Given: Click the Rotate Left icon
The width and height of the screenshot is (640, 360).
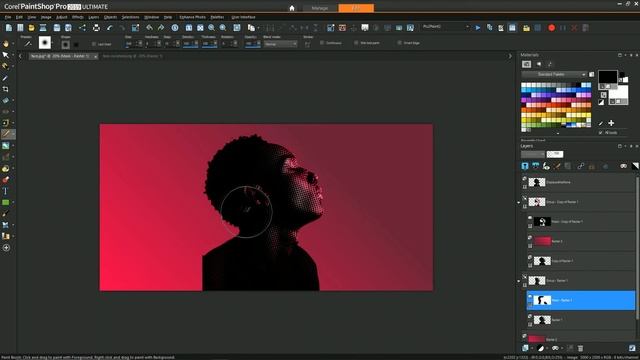Looking at the screenshot, I should pyautogui.click(x=149, y=28).
